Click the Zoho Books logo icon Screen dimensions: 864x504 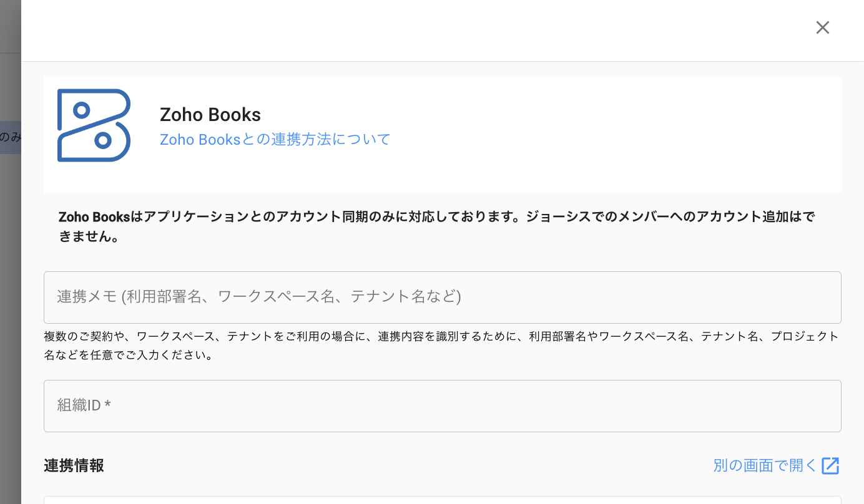tap(94, 125)
